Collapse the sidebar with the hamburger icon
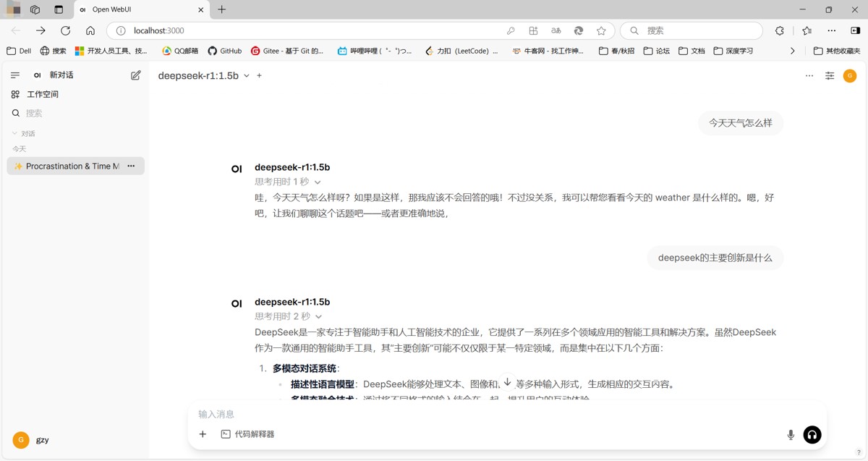The image size is (868, 461). (14, 75)
